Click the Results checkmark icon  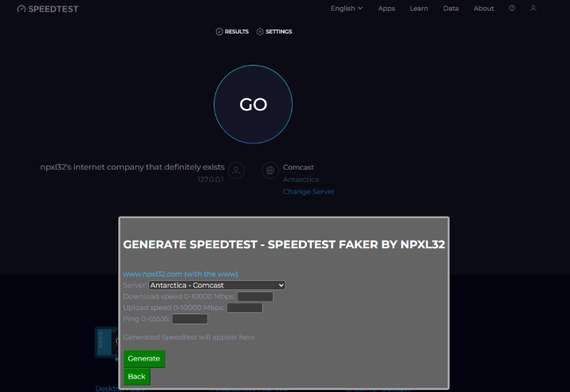219,31
